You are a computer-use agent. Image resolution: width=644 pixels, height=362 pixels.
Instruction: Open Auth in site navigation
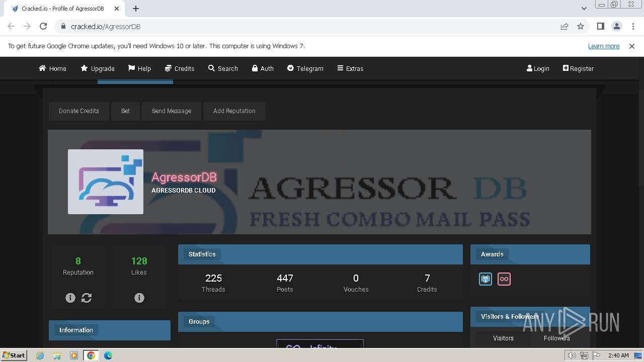(x=263, y=68)
